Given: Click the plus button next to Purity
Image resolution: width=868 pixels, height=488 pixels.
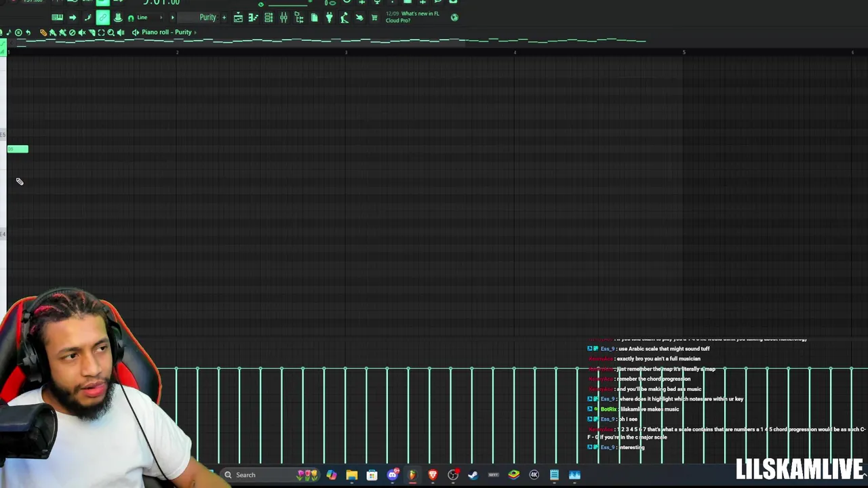Looking at the screenshot, I should 224,18.
